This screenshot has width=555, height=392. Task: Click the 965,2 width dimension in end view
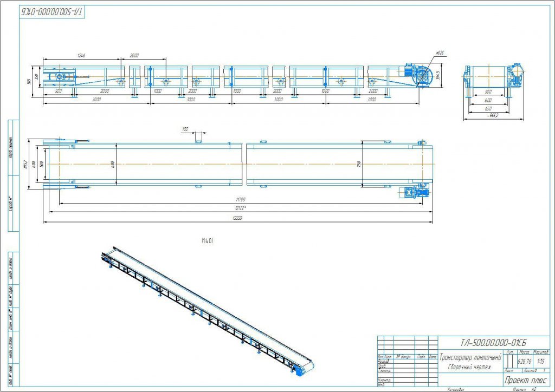pos(492,115)
